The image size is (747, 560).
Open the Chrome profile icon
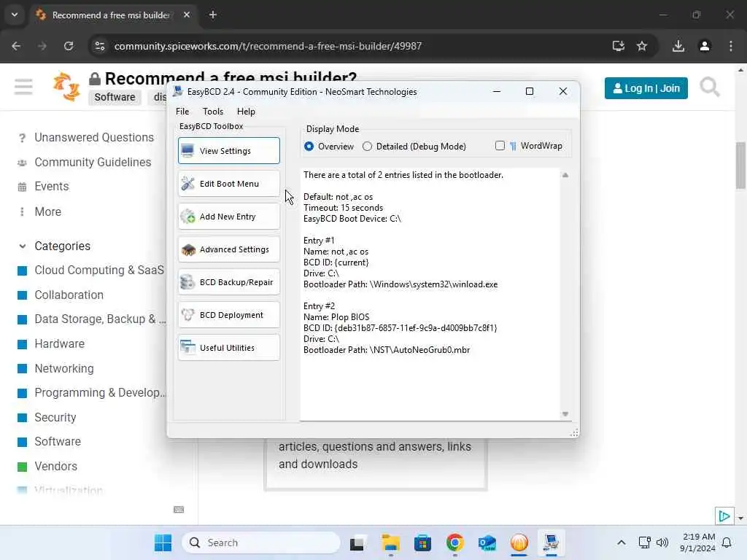point(705,46)
